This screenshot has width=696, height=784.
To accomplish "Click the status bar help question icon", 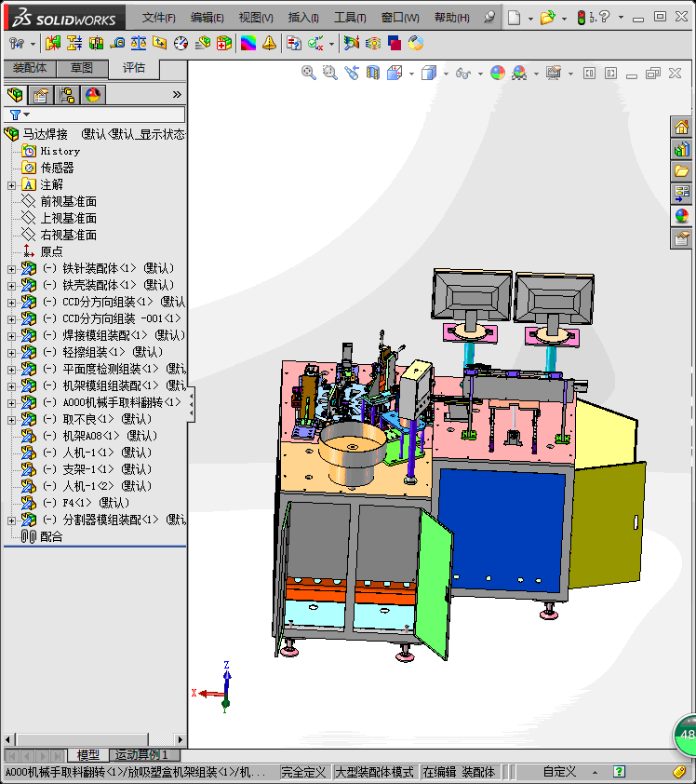I will pos(619,772).
